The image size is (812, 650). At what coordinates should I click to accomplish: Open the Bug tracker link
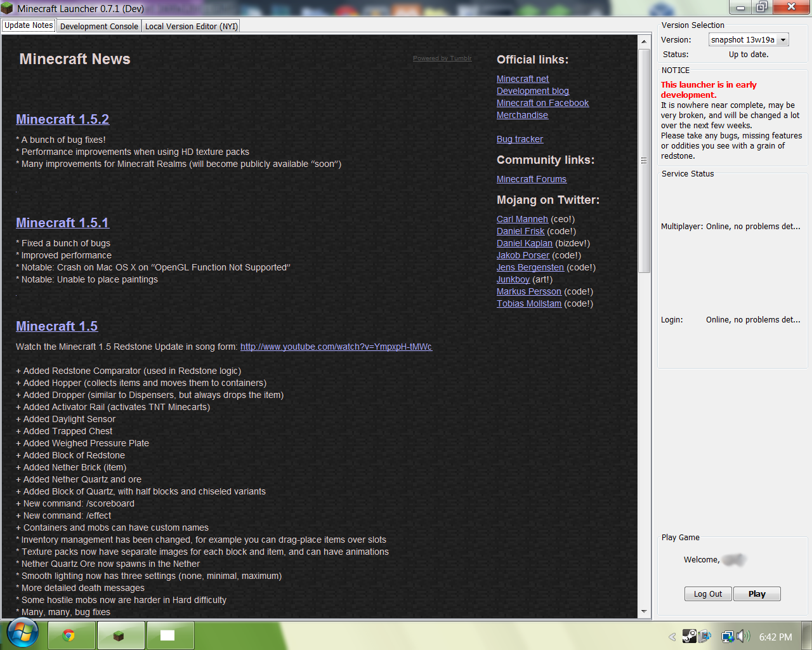520,139
